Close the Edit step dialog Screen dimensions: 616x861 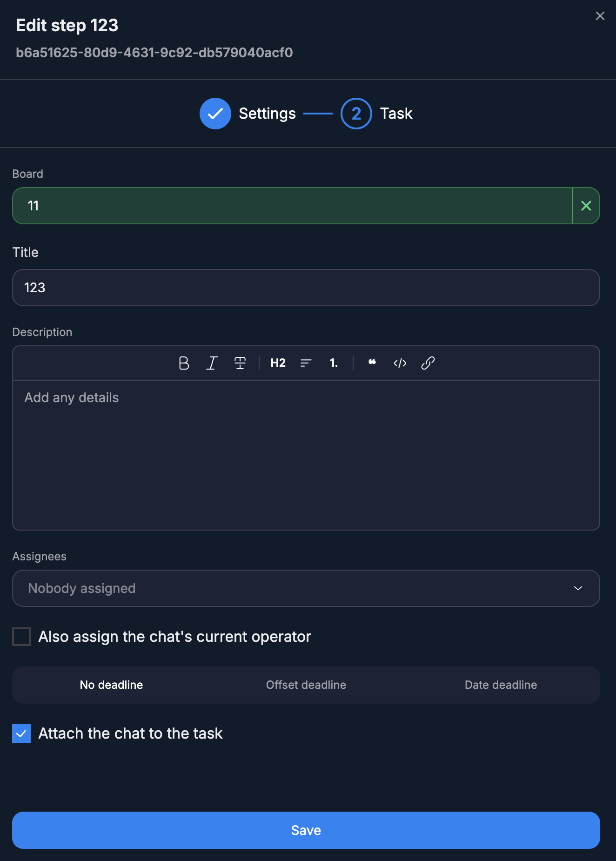(600, 16)
